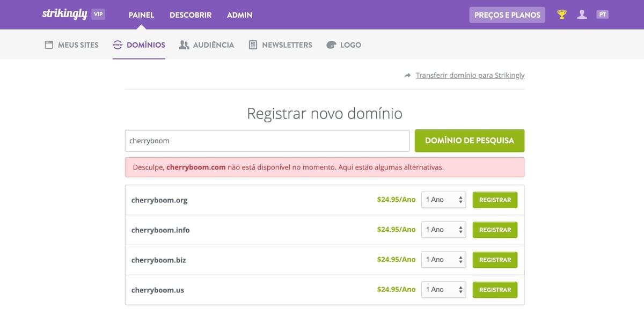This screenshot has width=644, height=315.
Task: Click the PREÇOS E PLANOS button
Action: point(507,14)
